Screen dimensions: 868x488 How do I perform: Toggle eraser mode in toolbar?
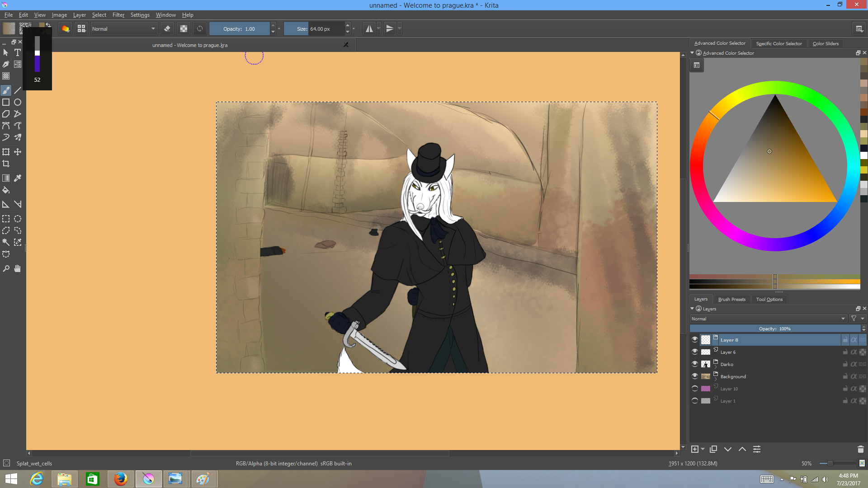click(167, 28)
